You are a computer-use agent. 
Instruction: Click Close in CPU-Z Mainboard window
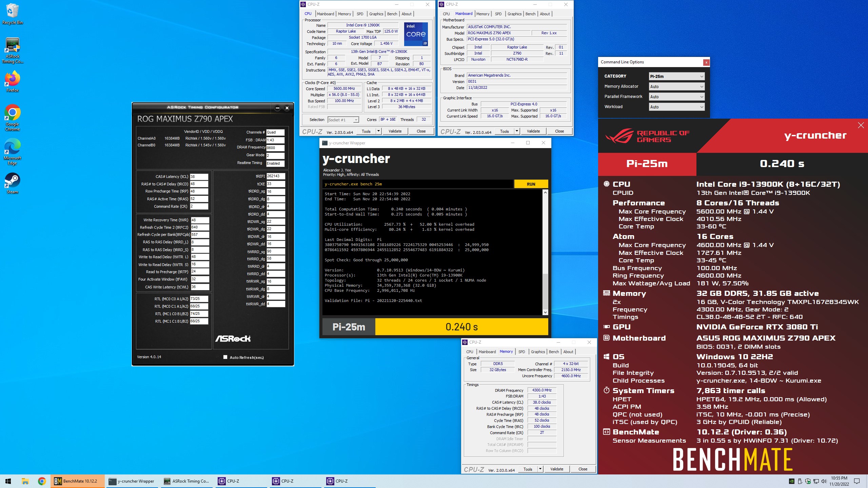(x=559, y=131)
